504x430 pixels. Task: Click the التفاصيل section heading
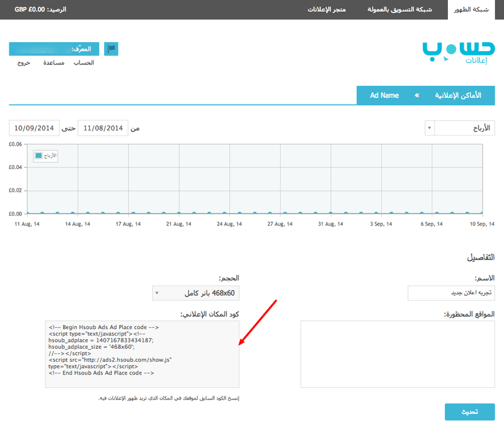click(x=481, y=257)
